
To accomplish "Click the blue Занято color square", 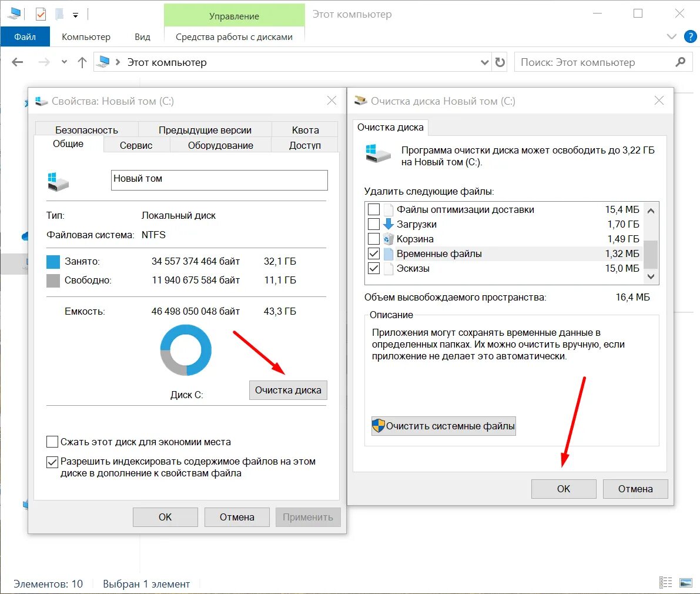I will pyautogui.click(x=53, y=262).
